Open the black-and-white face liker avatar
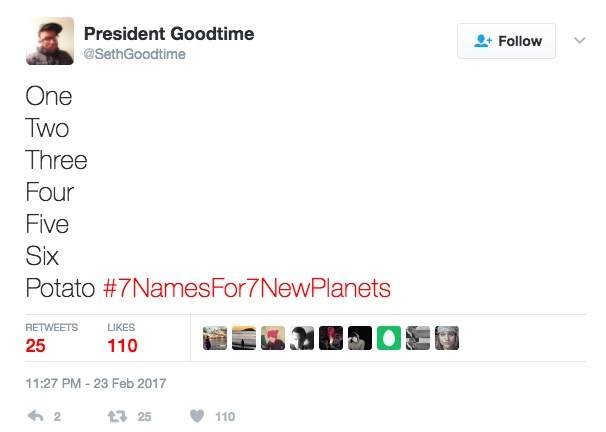Image resolution: width=606 pixels, height=432 pixels. pos(301,338)
